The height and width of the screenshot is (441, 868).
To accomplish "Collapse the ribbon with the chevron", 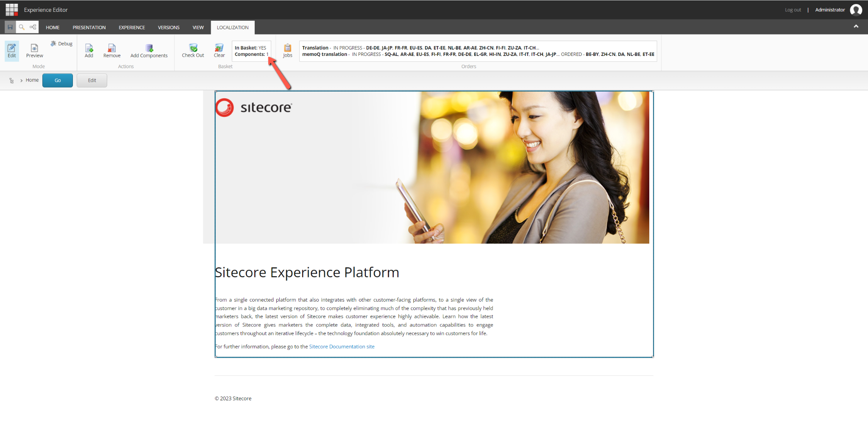I will (856, 26).
